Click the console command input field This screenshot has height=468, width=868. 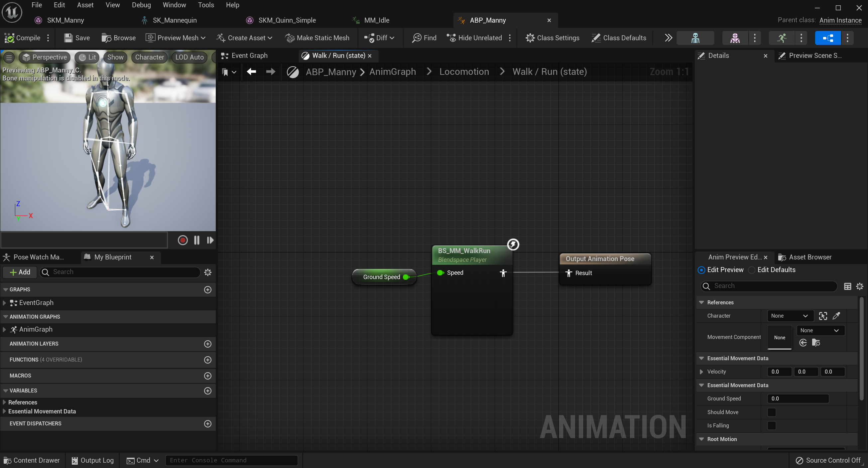pyautogui.click(x=231, y=460)
